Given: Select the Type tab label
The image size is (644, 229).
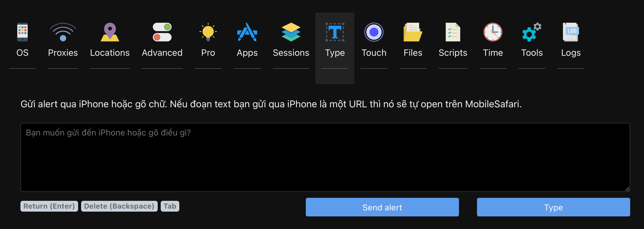Looking at the screenshot, I should 335,53.
